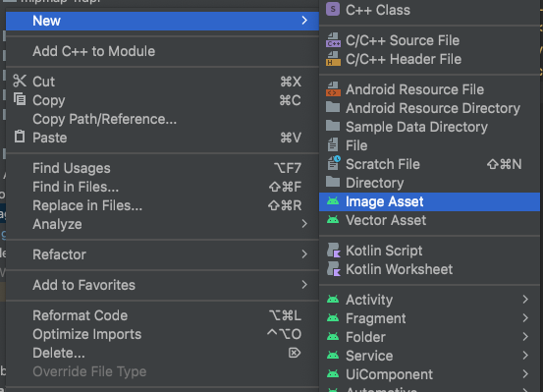543x392 pixels.
Task: Click the Kotlin Worksheet icon
Action: (x=334, y=269)
